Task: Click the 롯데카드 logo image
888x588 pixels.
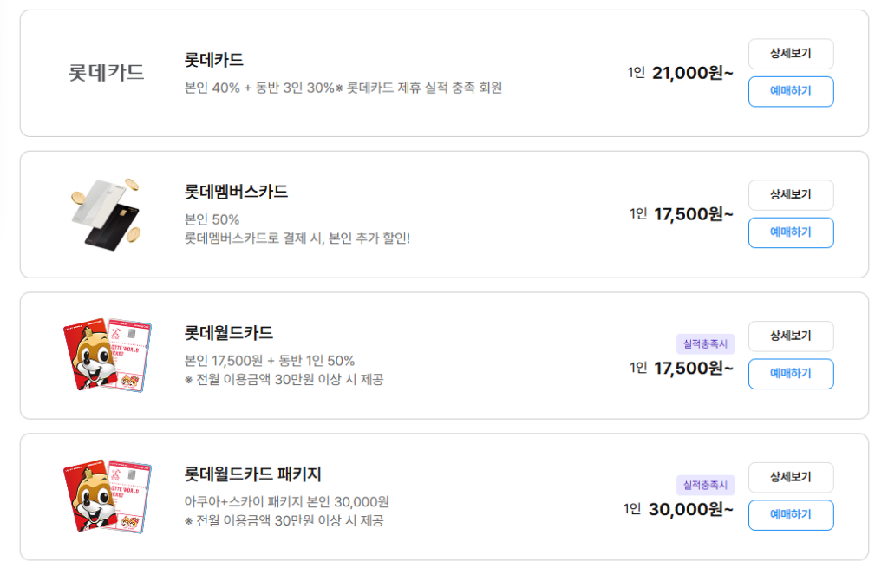Action: (107, 73)
